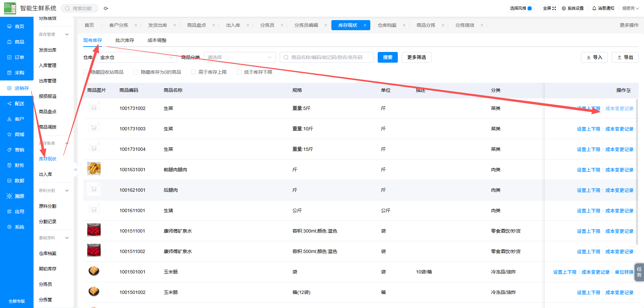Open the 财务 sidebar menu

[x=16, y=165]
